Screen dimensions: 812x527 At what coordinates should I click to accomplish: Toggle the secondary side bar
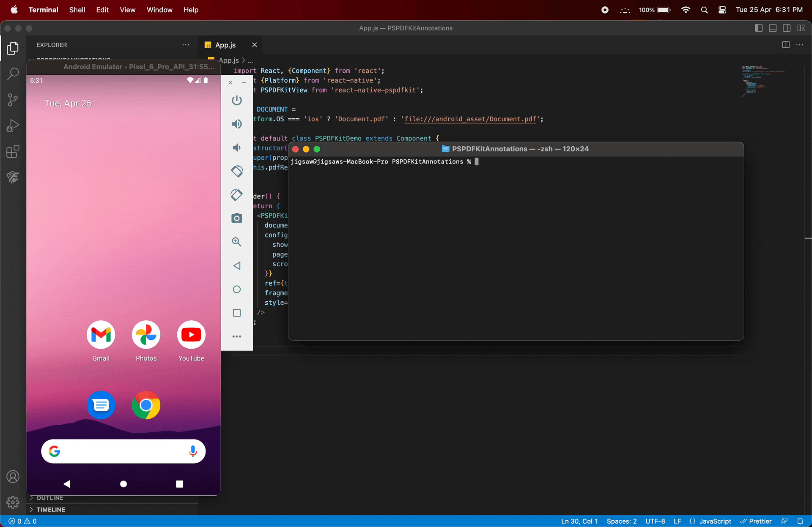[787, 28]
